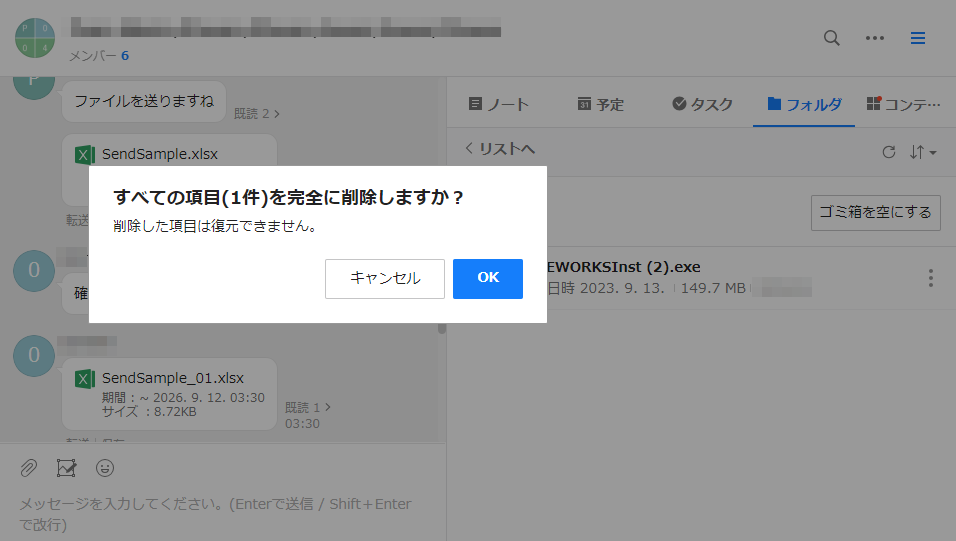Viewport: 956px width, 541px height.
Task: Open the file's vertical three-dot menu
Action: pos(931,278)
